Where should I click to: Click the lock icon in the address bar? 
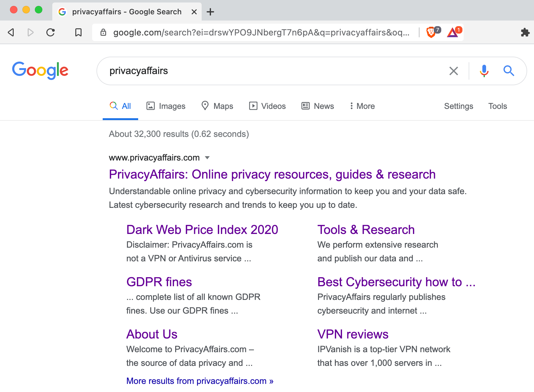[x=103, y=32]
